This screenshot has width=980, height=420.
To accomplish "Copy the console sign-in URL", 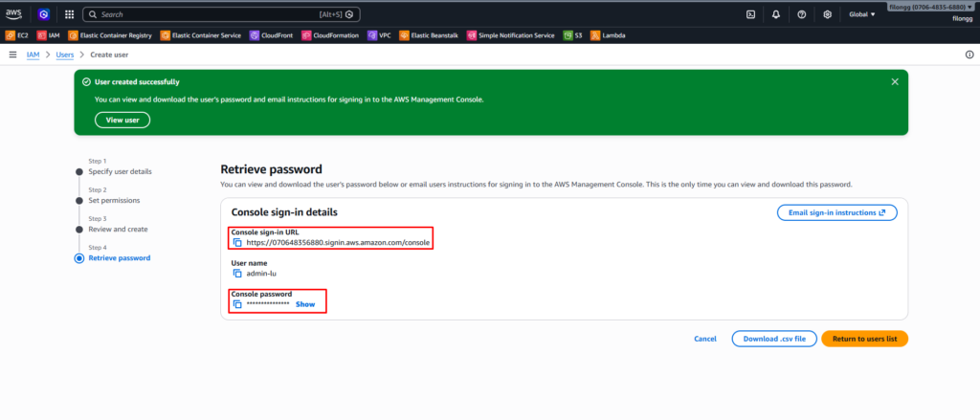I will click(237, 242).
